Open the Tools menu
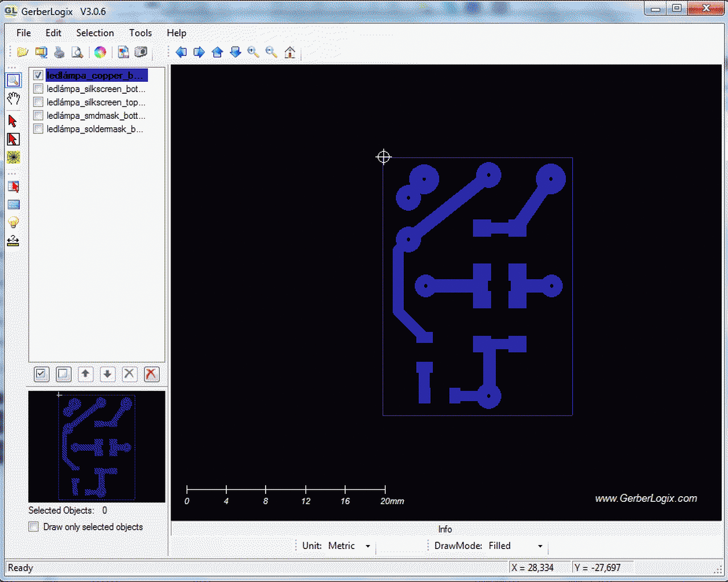The image size is (728, 582). (140, 33)
